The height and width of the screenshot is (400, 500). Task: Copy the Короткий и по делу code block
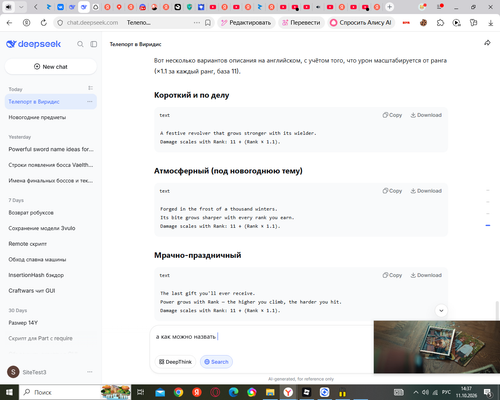[392, 115]
